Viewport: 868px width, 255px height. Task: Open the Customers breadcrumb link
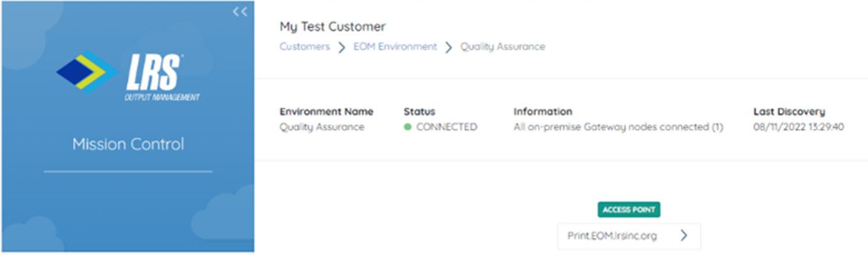pyautogui.click(x=304, y=47)
